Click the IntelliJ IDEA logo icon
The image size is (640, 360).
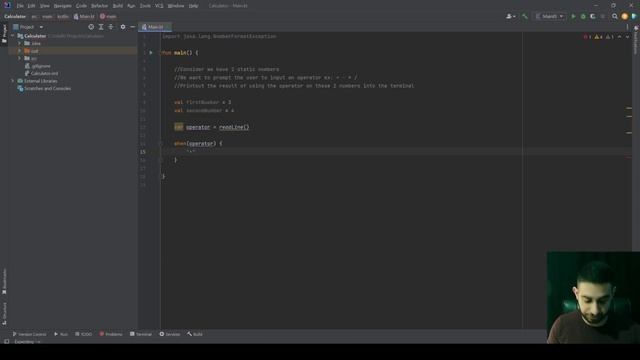[7, 5]
